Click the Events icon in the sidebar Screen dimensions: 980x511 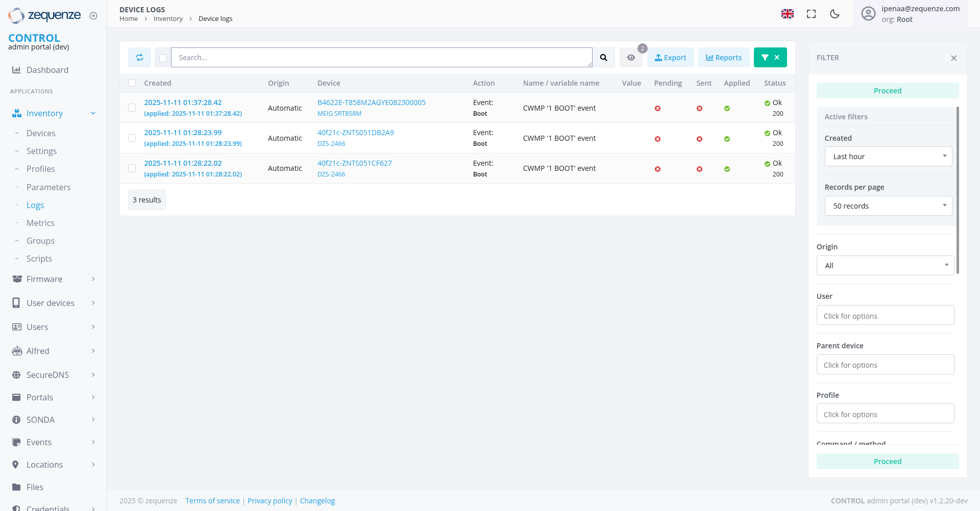(16, 442)
